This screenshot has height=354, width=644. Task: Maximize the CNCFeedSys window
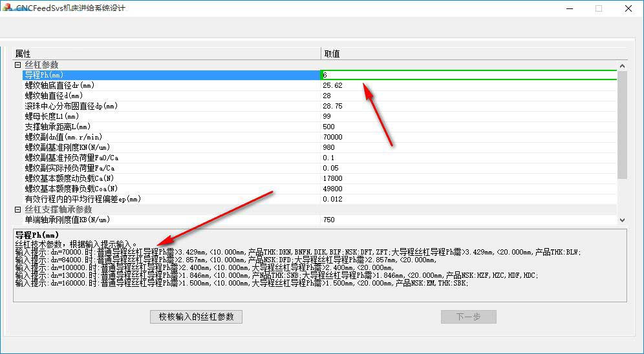599,8
